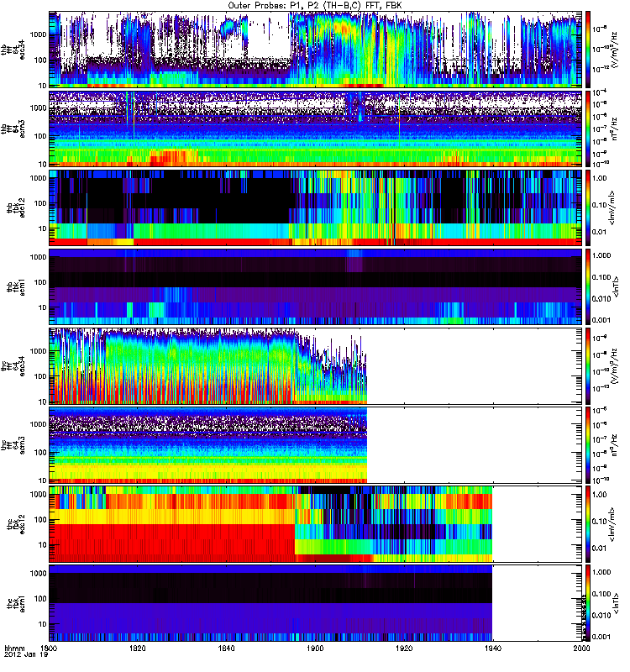The width and height of the screenshot is (630, 672).
Task: Click the thc fbk scm1 filter bank panel
Action: pos(315,603)
